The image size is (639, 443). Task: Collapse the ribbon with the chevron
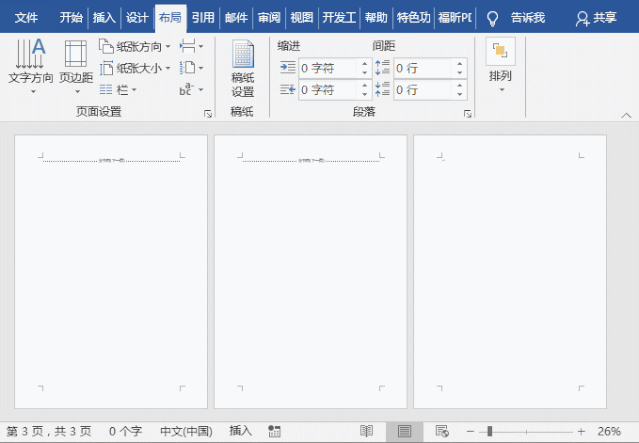pos(626,115)
